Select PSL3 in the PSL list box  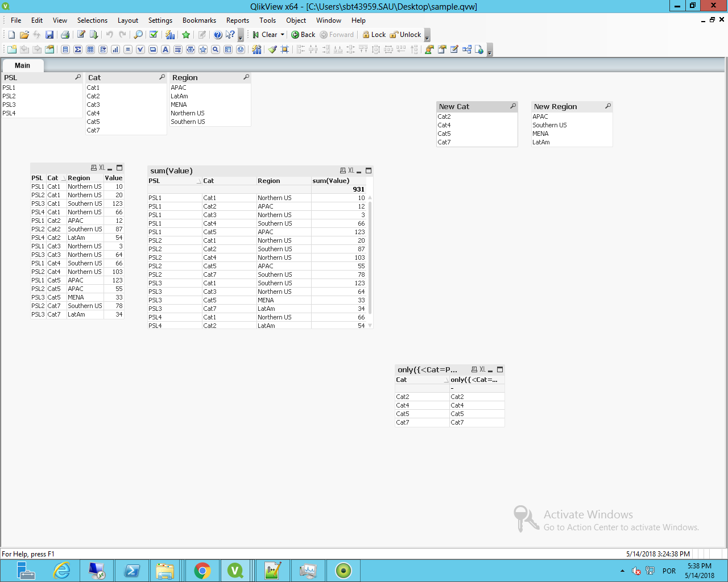[42, 105]
